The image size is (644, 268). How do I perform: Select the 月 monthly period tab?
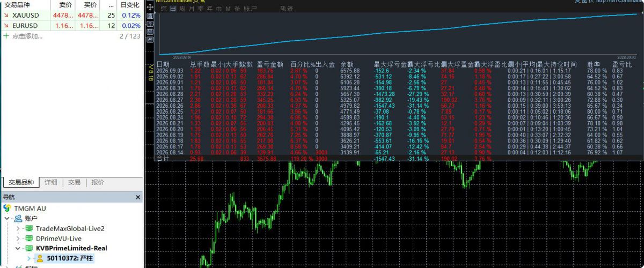click(x=192, y=9)
